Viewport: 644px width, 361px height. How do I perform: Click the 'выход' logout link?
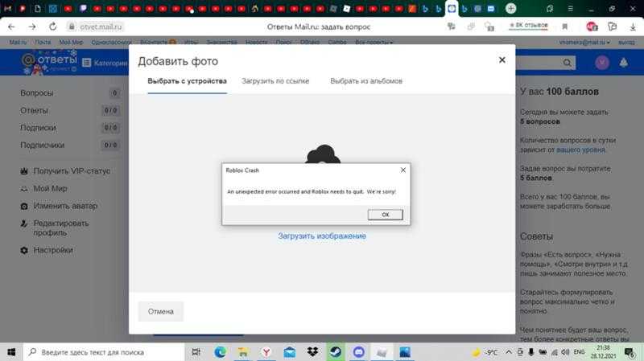coord(626,43)
